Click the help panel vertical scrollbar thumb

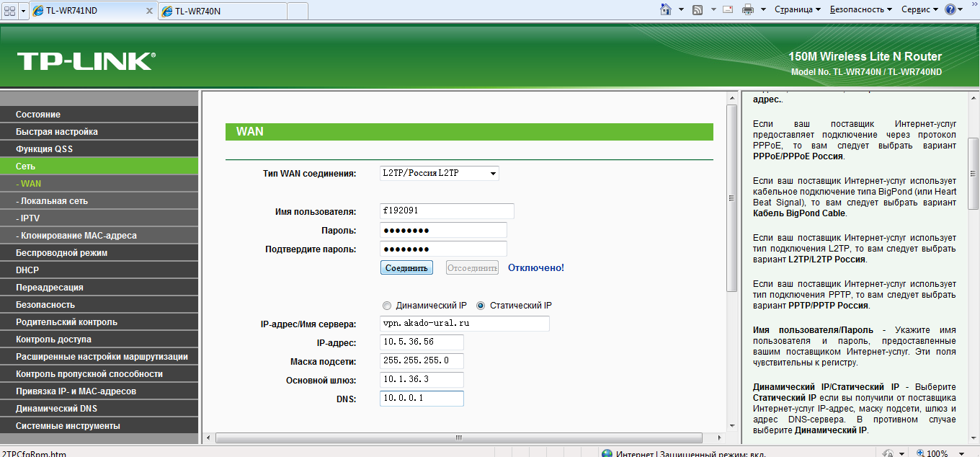[973, 173]
